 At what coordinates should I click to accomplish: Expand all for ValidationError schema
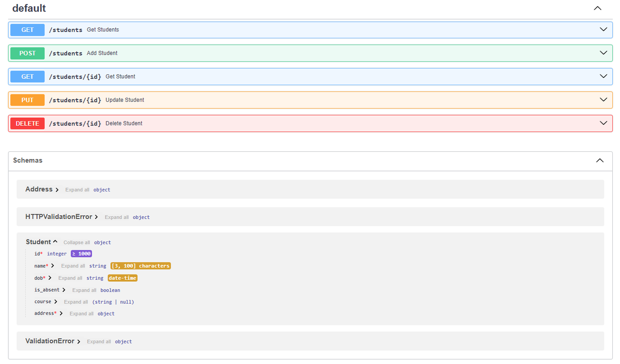coord(99,342)
